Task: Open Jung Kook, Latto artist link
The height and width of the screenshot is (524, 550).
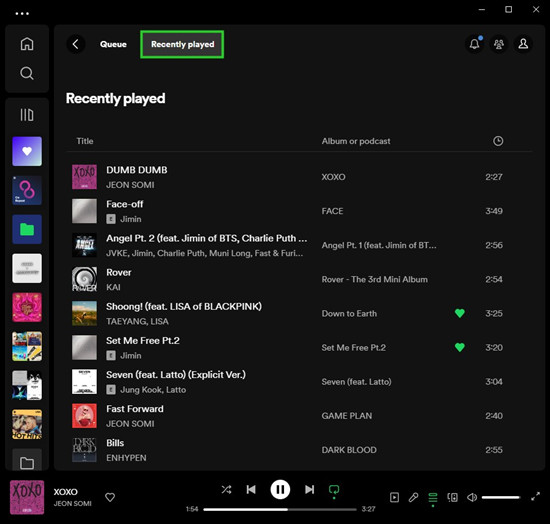Action: (153, 390)
